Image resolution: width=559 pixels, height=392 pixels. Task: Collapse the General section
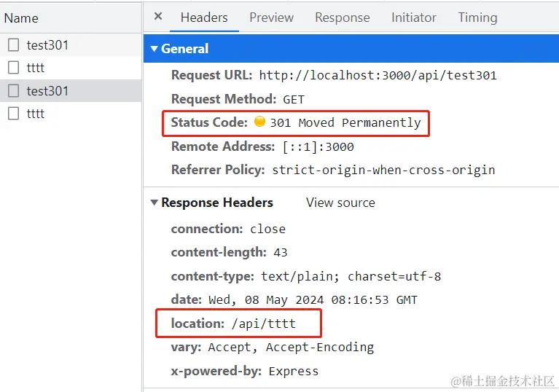click(x=155, y=49)
